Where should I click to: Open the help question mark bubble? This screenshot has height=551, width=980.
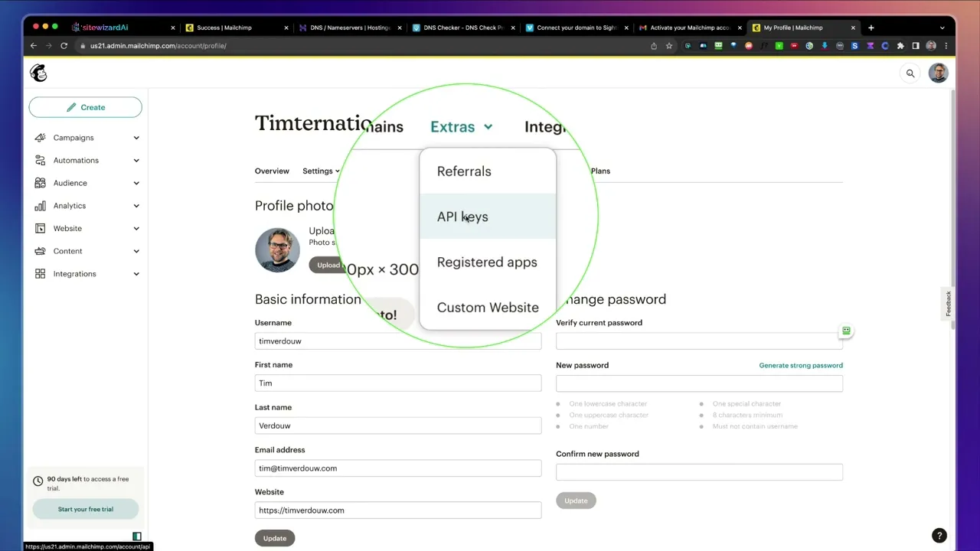click(x=939, y=536)
